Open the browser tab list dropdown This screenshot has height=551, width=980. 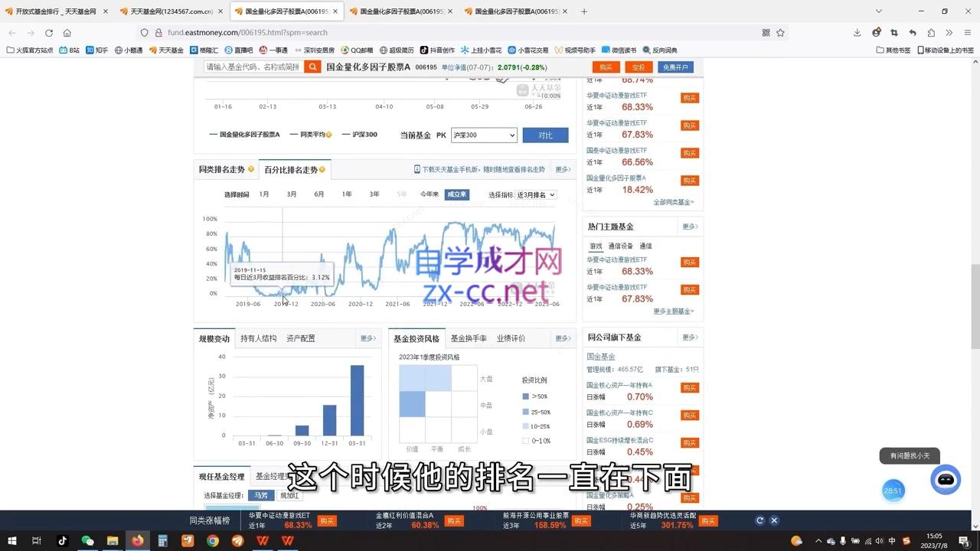pos(879,11)
